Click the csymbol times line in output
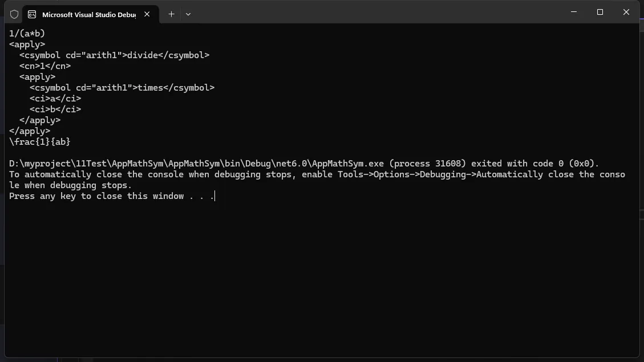This screenshot has height=362, width=644. pos(122,88)
